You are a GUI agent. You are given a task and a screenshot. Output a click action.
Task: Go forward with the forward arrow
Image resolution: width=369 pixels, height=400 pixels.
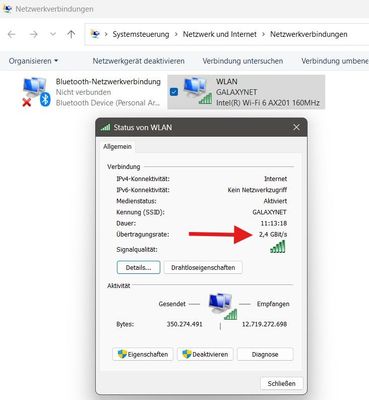(34, 34)
